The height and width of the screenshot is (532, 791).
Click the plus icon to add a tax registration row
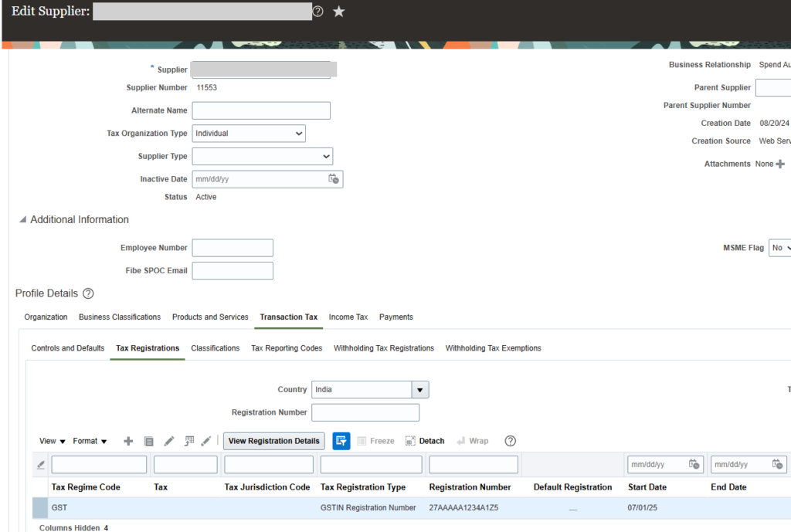[128, 441]
